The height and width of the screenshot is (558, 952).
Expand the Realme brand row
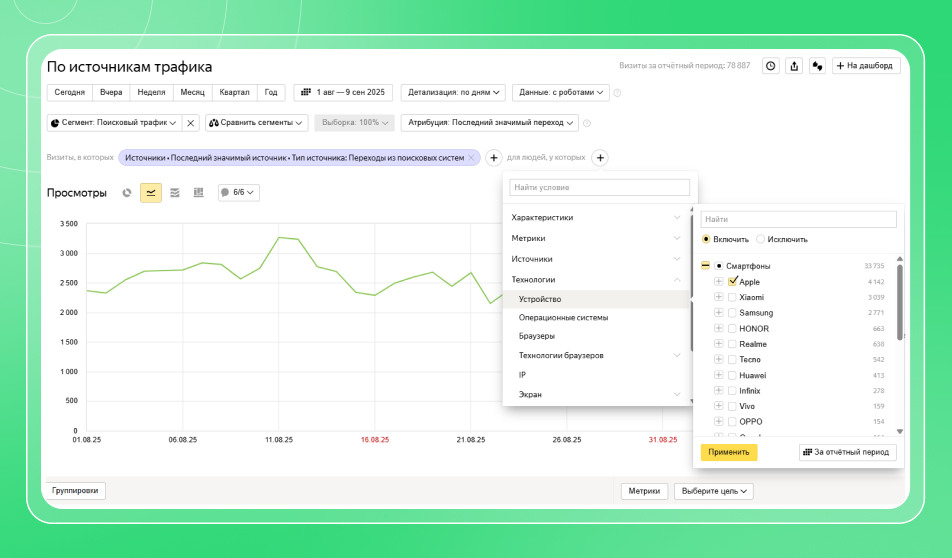coord(718,344)
